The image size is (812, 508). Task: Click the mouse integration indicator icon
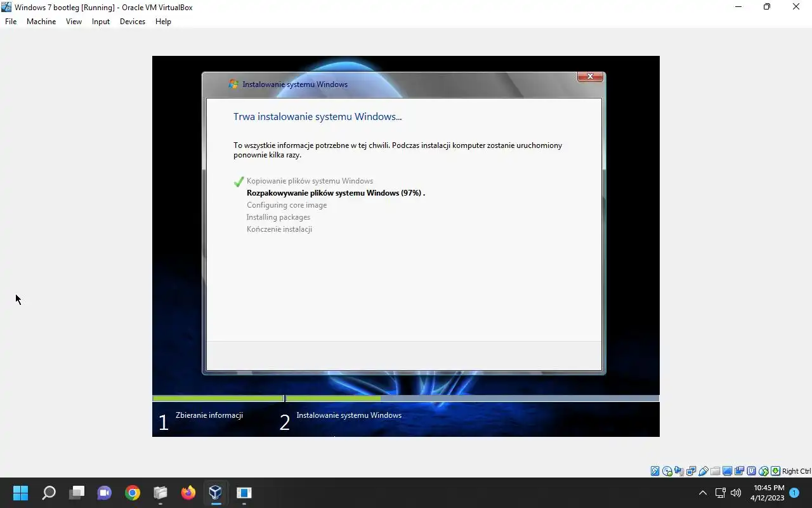[x=764, y=471]
